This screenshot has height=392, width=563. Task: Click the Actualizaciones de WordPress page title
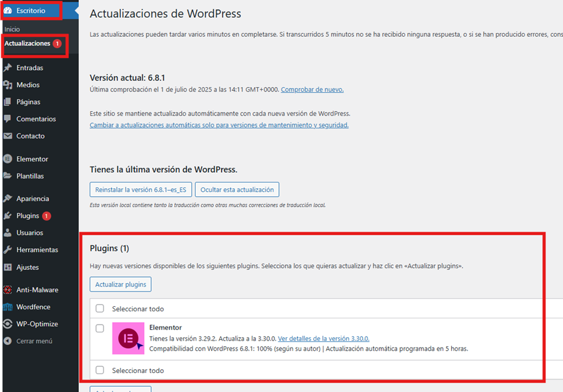coord(165,13)
